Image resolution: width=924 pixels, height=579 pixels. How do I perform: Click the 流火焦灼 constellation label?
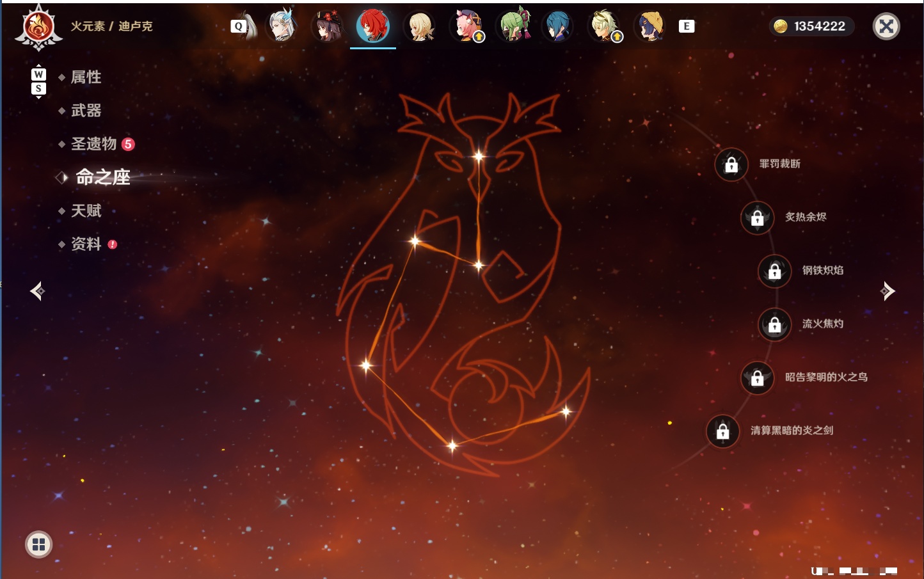(823, 324)
